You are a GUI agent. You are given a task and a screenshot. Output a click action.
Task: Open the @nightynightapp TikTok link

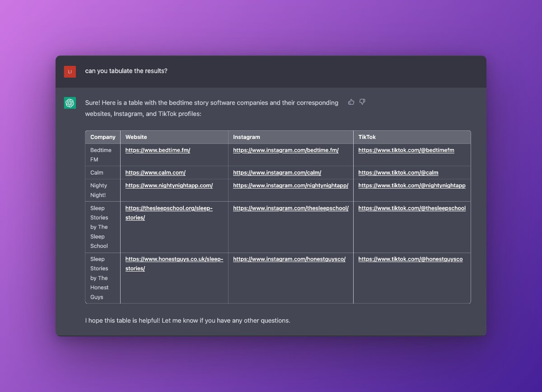[412, 185]
